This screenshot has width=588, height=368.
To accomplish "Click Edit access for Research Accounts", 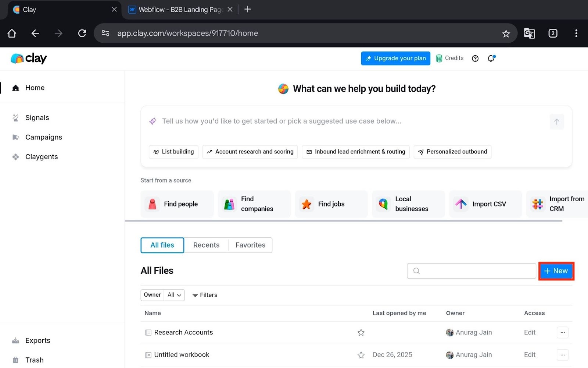I will pyautogui.click(x=530, y=332).
